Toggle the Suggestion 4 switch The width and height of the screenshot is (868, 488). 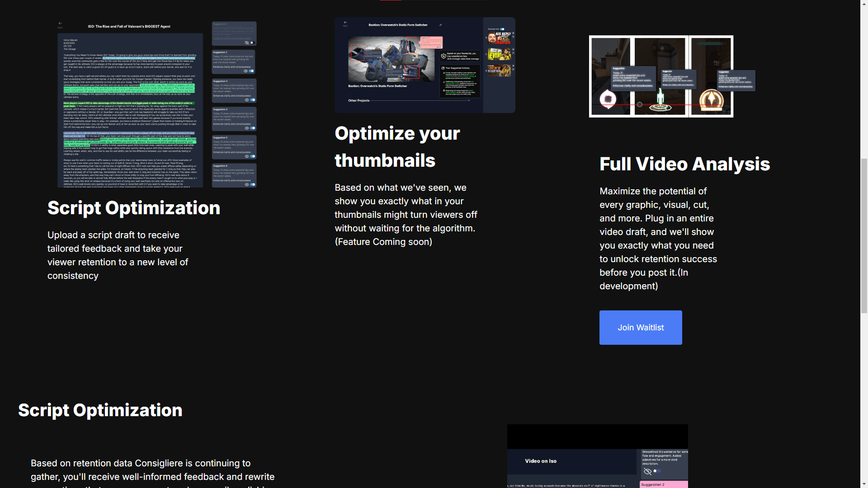(253, 128)
